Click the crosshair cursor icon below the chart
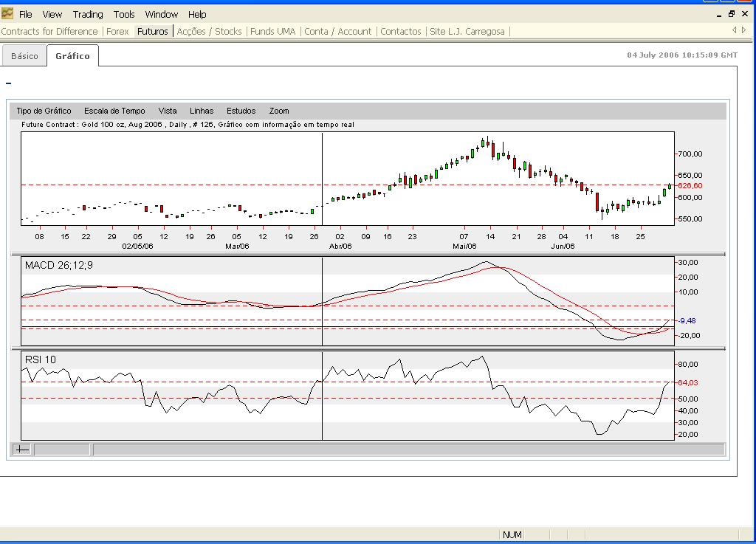 tap(22, 450)
